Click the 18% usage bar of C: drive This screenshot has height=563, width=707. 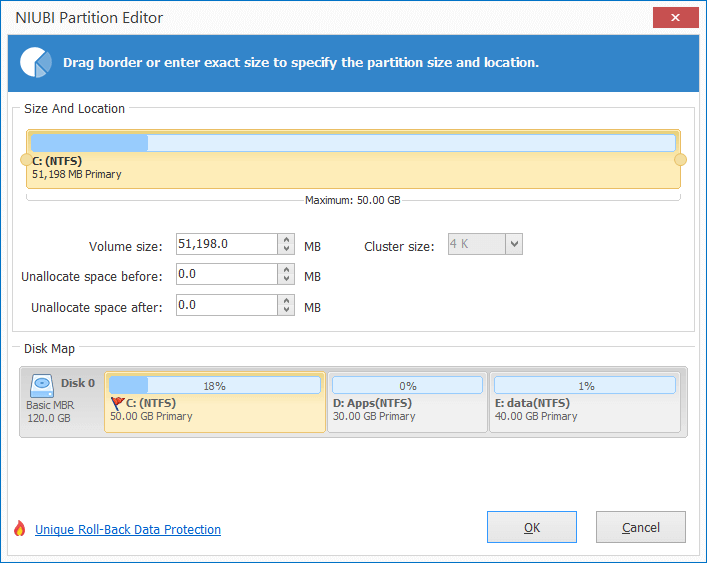tap(215, 385)
